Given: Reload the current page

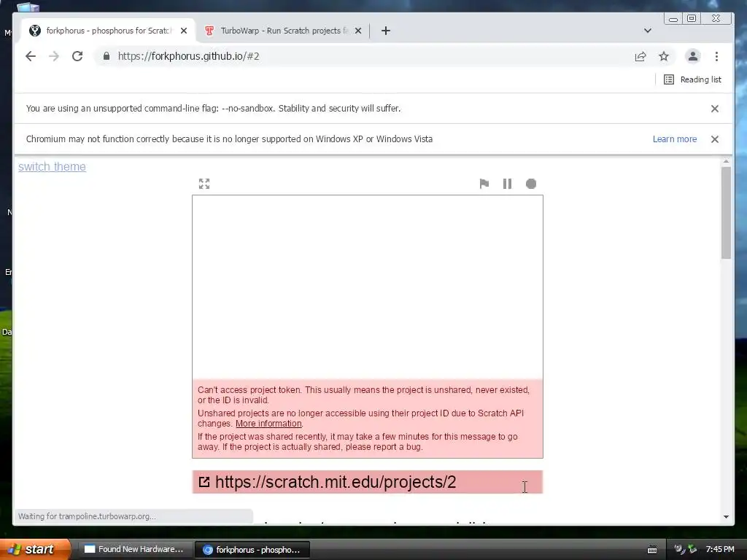Looking at the screenshot, I should point(77,56).
